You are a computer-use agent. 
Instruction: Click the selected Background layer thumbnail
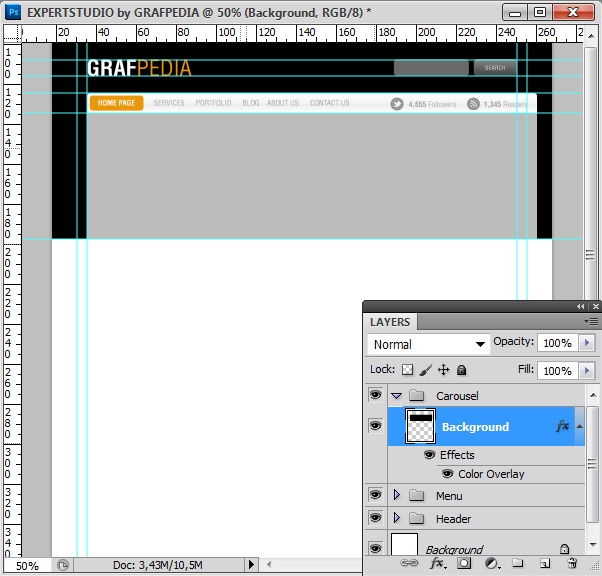[x=420, y=427]
